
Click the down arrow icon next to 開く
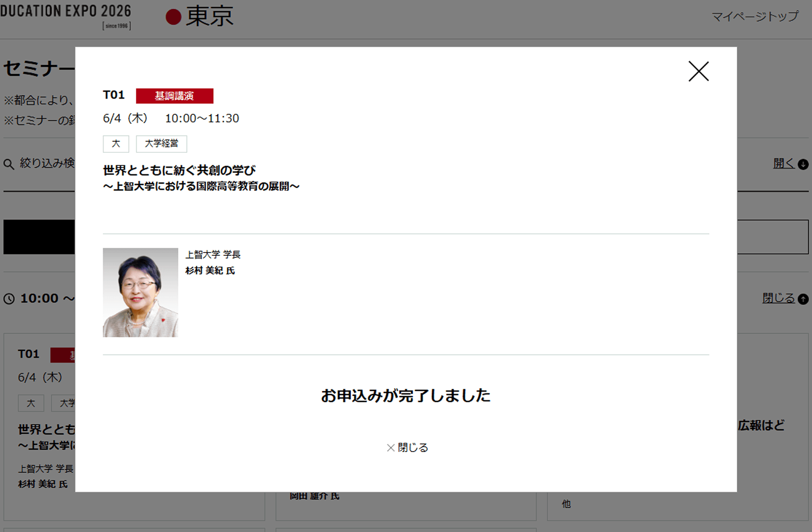point(802,164)
